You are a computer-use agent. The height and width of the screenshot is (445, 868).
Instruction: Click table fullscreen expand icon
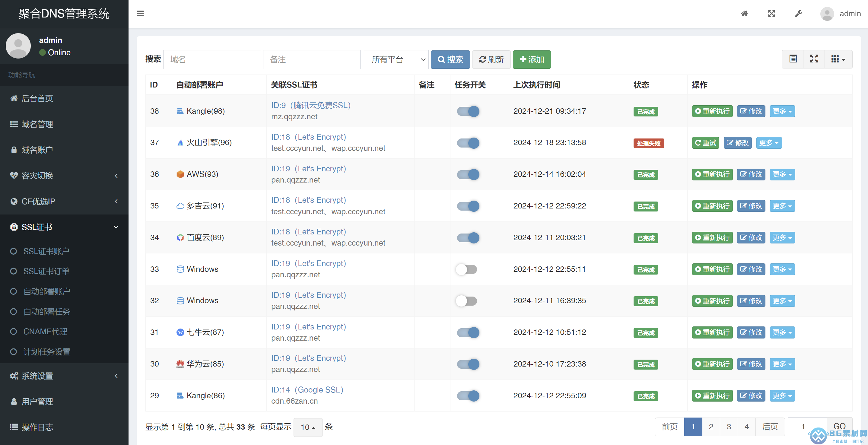pos(814,59)
